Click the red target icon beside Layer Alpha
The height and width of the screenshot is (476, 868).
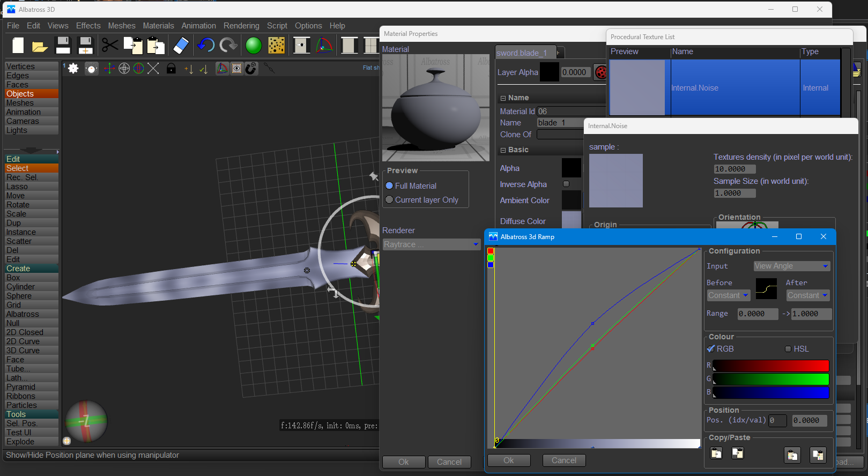coord(600,72)
